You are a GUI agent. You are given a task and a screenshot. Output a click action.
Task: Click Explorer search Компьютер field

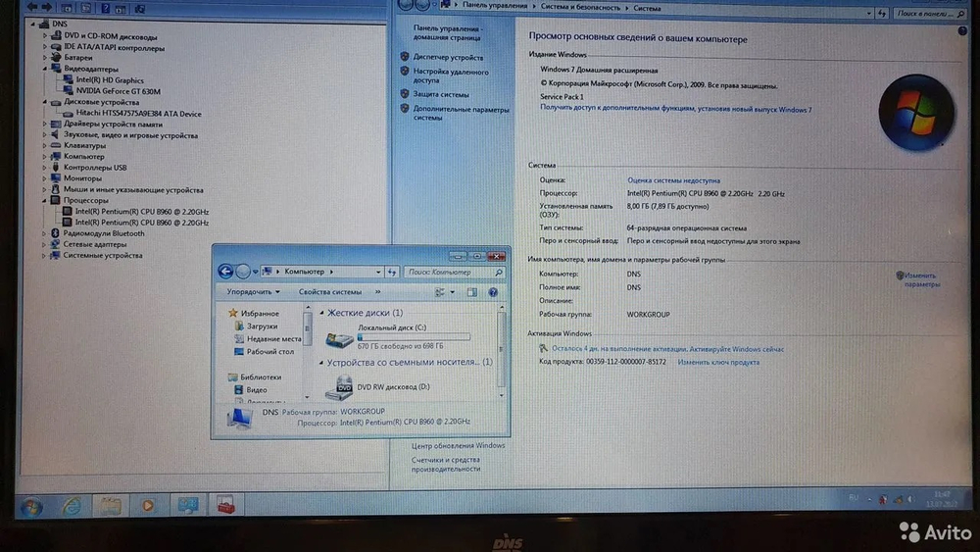click(x=455, y=272)
